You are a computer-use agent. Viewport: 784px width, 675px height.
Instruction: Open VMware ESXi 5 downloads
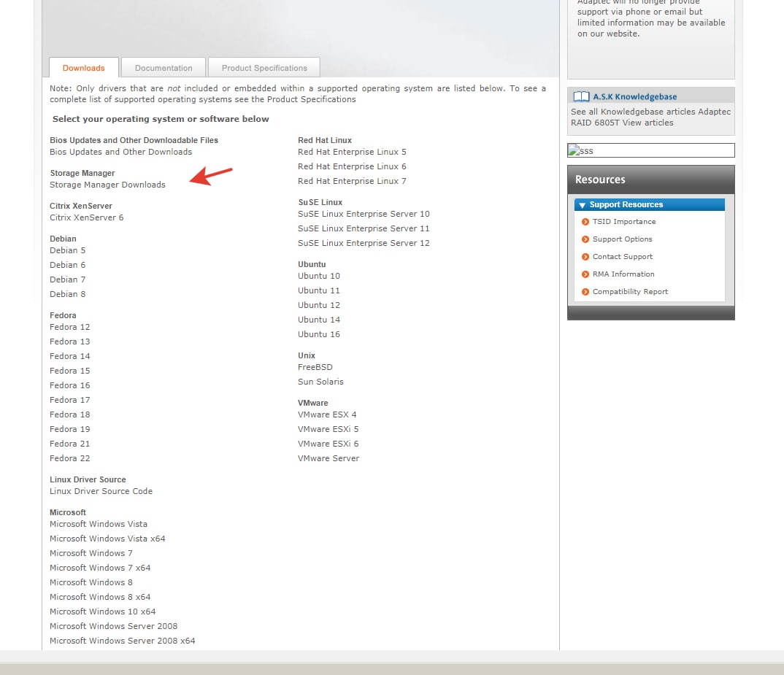tap(328, 429)
